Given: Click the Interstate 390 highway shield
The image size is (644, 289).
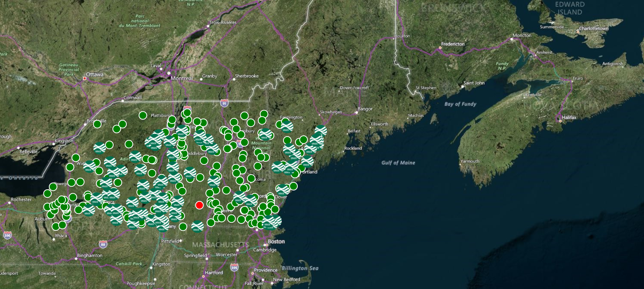Looking at the screenshot, I should point(7,235).
